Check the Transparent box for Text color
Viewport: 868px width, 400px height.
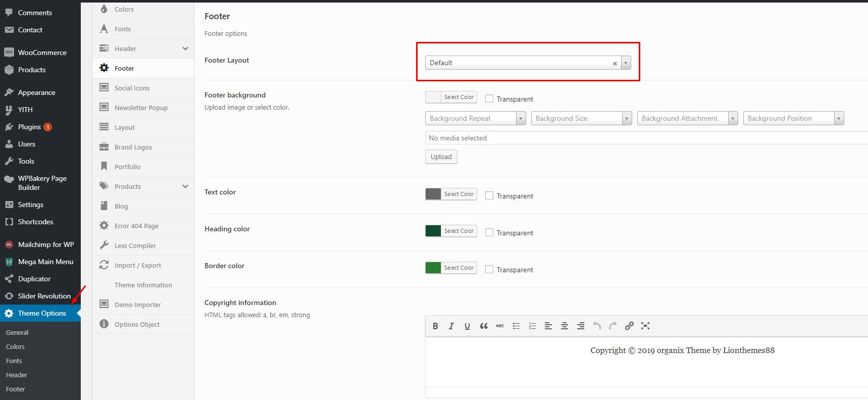(489, 196)
